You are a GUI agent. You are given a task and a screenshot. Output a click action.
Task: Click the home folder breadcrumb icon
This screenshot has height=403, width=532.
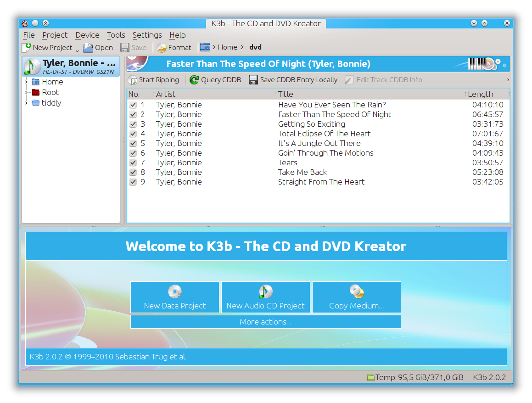coord(205,47)
